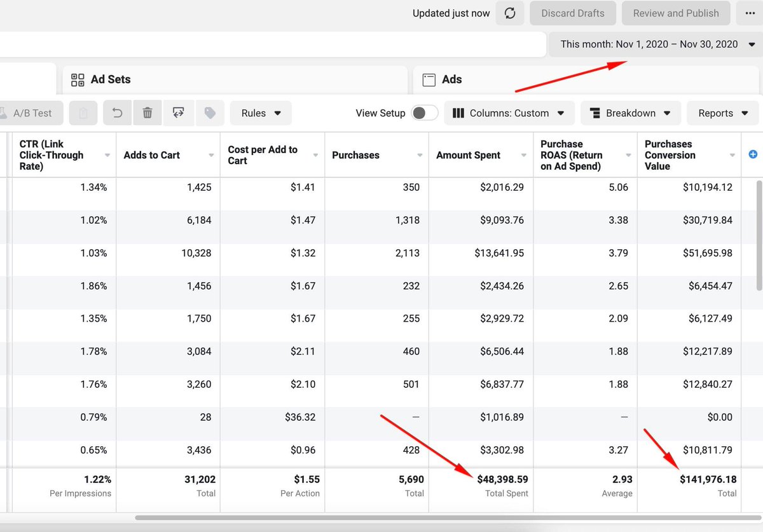Screen dimensions: 763x532
Task: Open Cost per Add to Cart dropdown arrow
Action: pyautogui.click(x=315, y=155)
